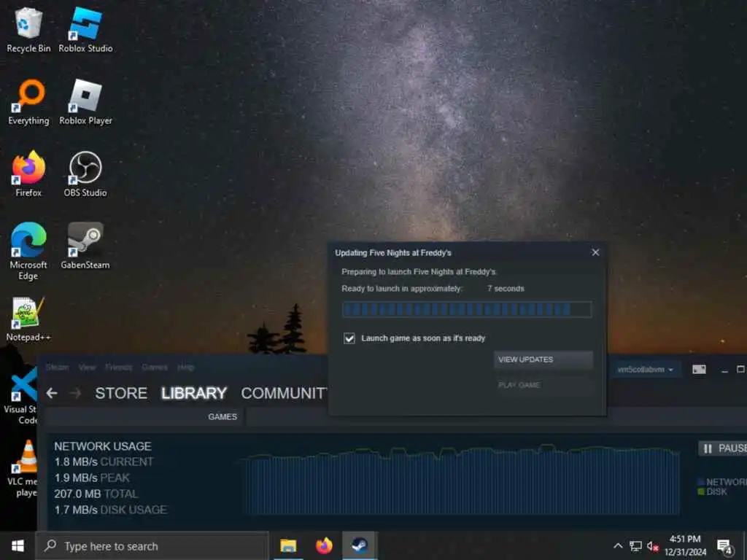Open Roblox Studio desktop shortcut
The image size is (747, 560).
[x=85, y=29]
